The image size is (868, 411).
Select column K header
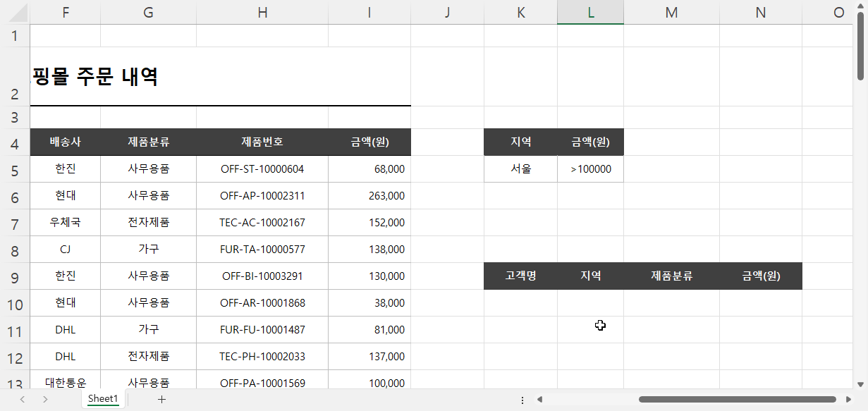520,12
